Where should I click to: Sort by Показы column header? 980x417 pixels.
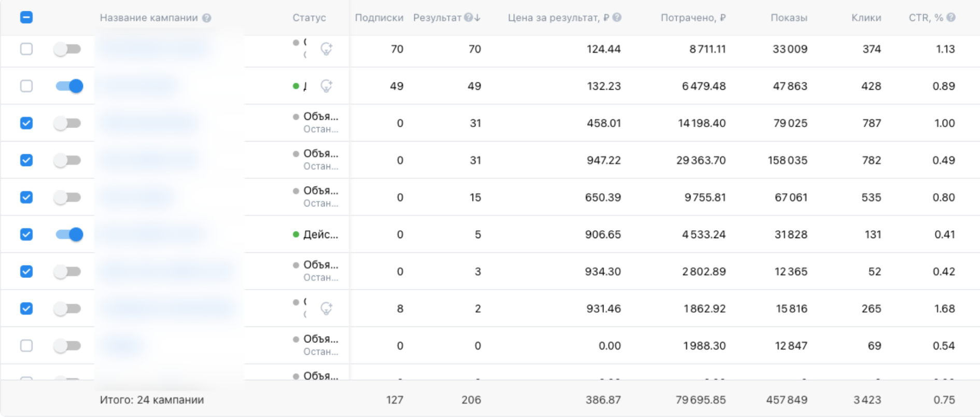[x=789, y=18]
